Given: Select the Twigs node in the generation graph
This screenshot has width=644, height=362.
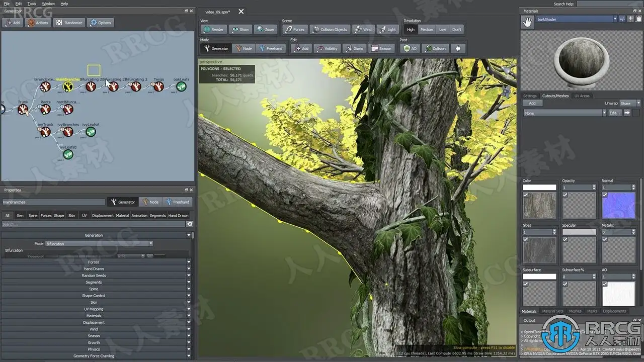Looking at the screenshot, I should [x=158, y=86].
